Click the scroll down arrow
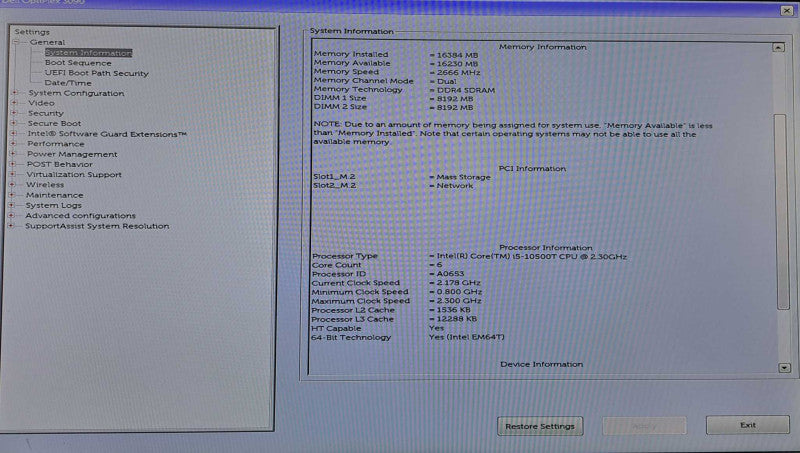The image size is (800, 453). [784, 367]
